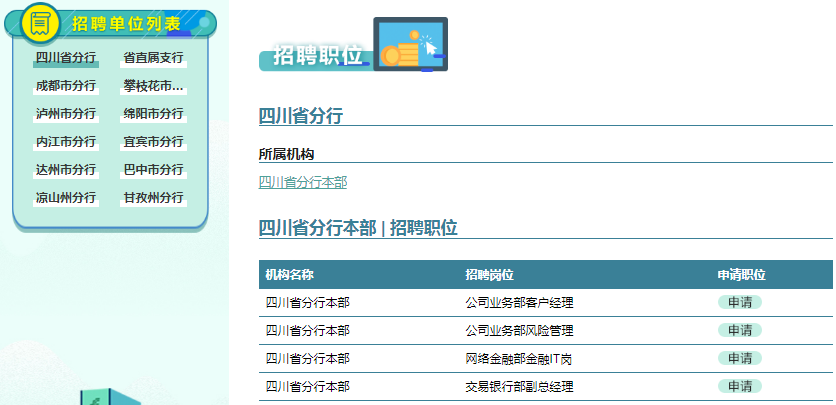
Task: Go to 绵阳市分行 positions
Action: click(153, 114)
